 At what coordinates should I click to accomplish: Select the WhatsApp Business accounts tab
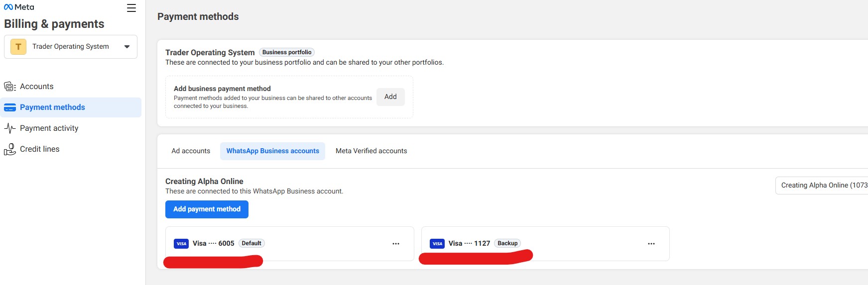click(272, 151)
